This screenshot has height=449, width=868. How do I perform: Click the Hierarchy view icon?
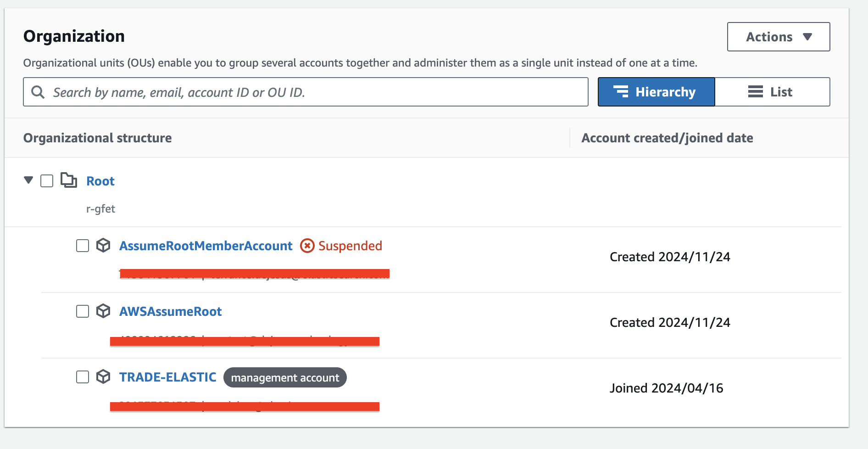621,92
